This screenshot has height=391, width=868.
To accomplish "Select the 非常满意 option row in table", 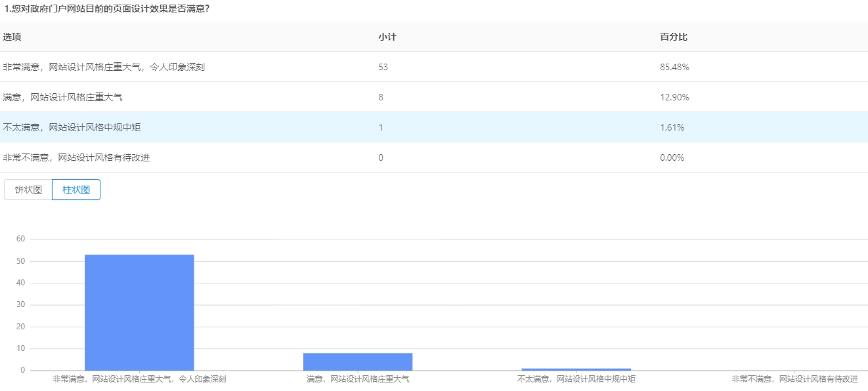I will pyautogui.click(x=104, y=67).
